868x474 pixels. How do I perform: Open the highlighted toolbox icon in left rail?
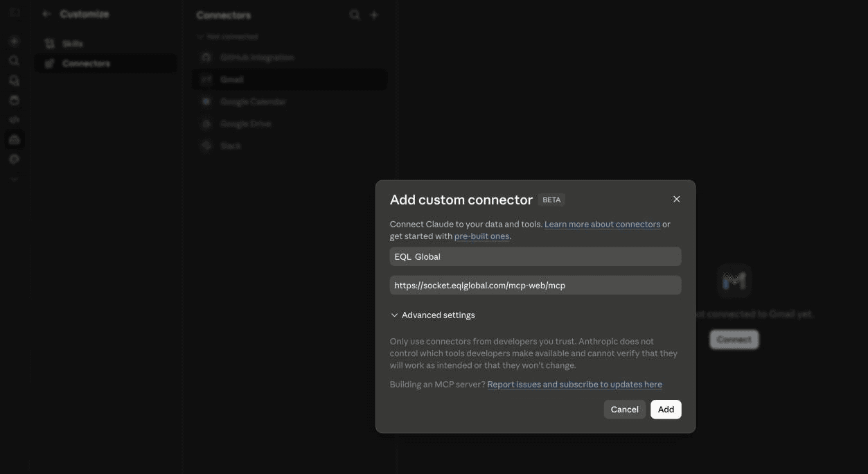coord(14,139)
